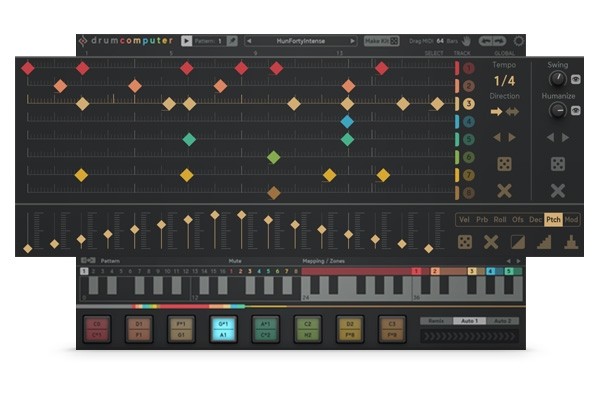Select the red C0 drum pad
This screenshot has width=600, height=400.
pyautogui.click(x=97, y=329)
